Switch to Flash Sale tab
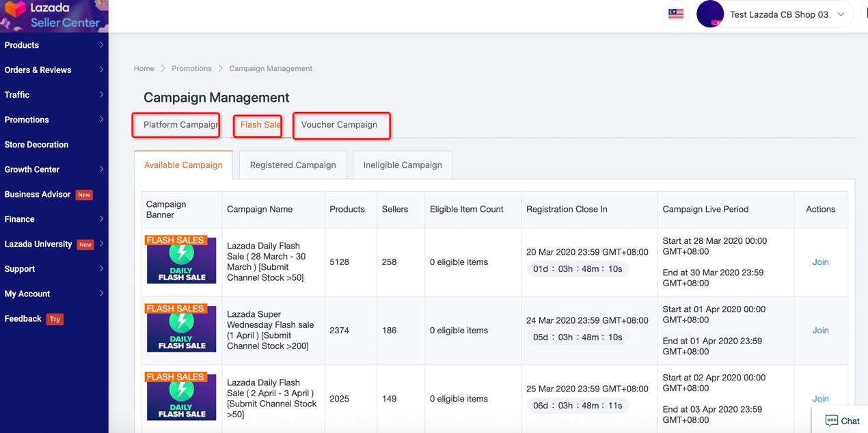 tap(260, 124)
